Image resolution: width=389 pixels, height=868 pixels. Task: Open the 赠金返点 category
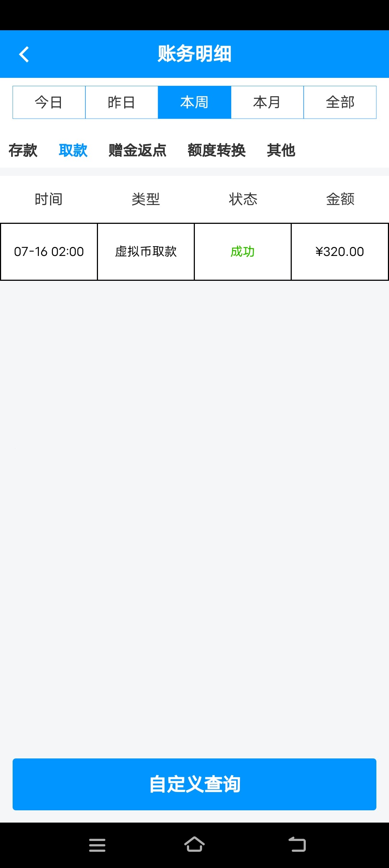coord(138,150)
